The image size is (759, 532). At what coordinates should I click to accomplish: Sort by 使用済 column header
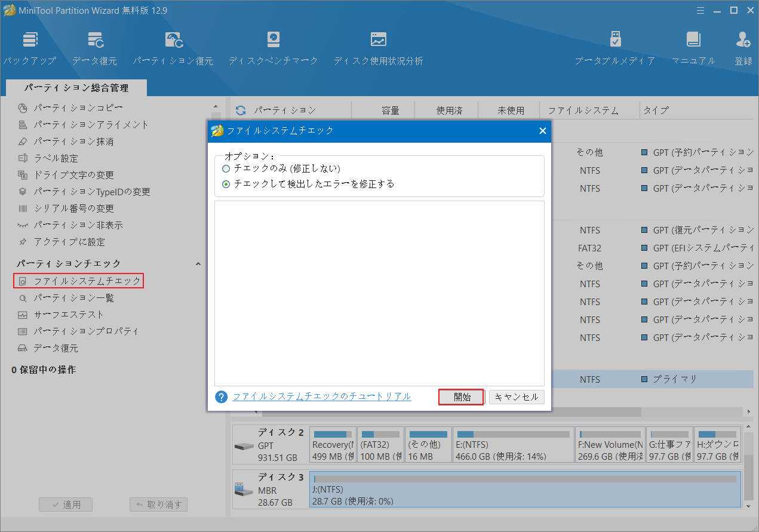pyautogui.click(x=449, y=110)
